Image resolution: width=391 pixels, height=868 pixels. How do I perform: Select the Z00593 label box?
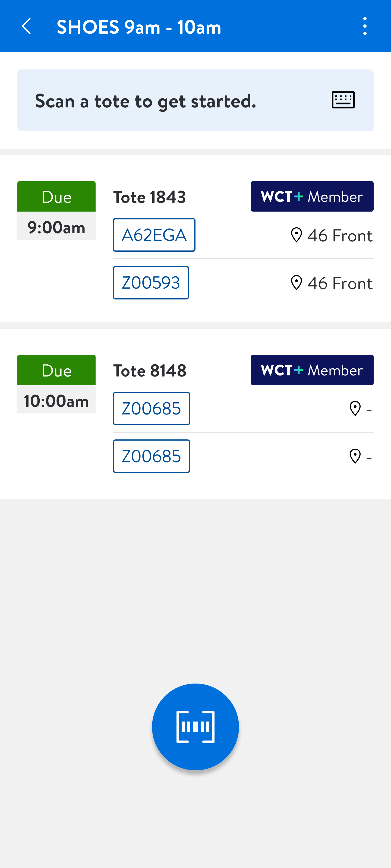tap(151, 283)
